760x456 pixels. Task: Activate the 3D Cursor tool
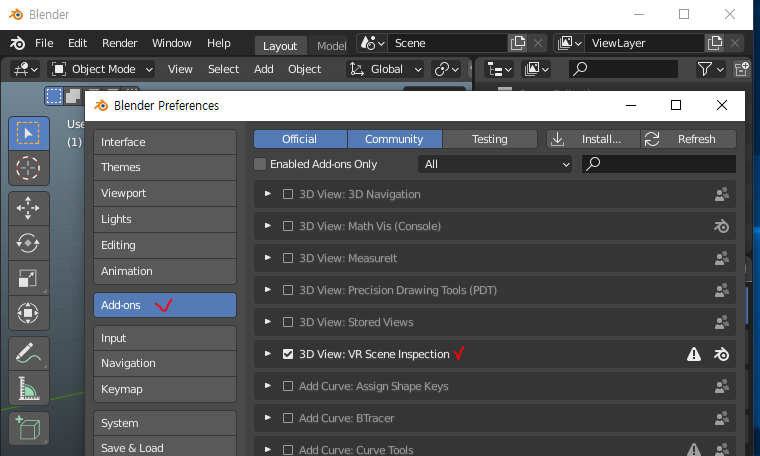pos(29,168)
